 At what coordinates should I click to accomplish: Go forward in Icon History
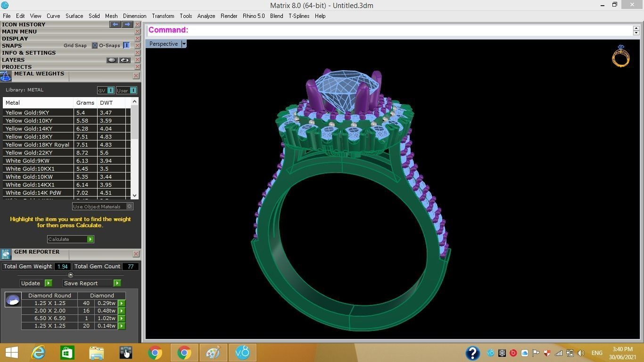(x=127, y=25)
